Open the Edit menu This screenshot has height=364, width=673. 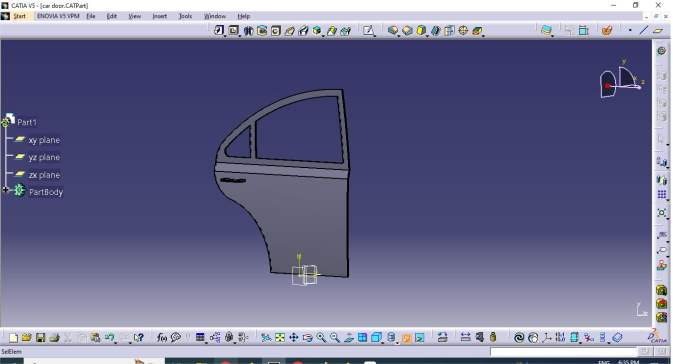pyautogui.click(x=112, y=16)
